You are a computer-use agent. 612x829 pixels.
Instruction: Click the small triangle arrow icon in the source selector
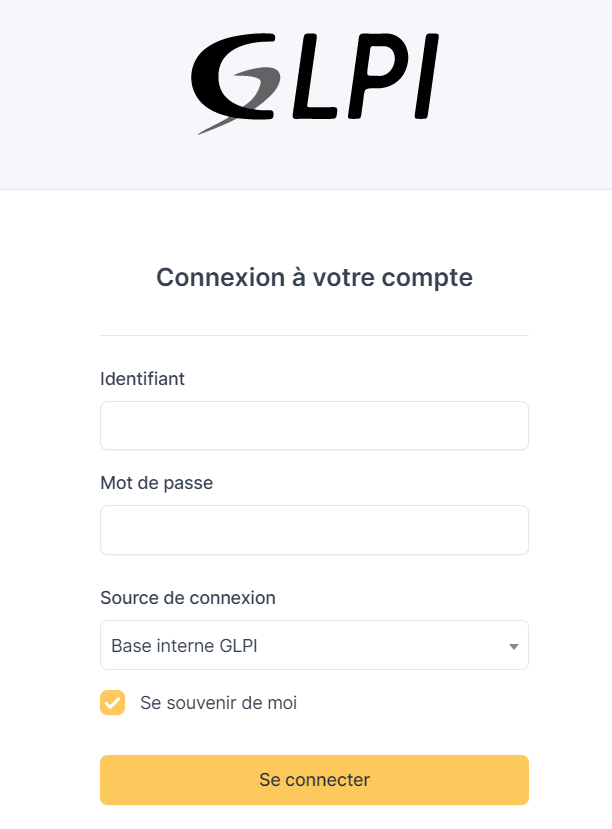(513, 647)
